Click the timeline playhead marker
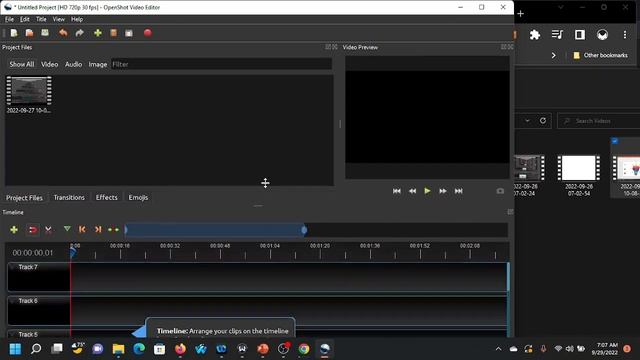Image resolution: width=640 pixels, height=360 pixels. click(73, 253)
